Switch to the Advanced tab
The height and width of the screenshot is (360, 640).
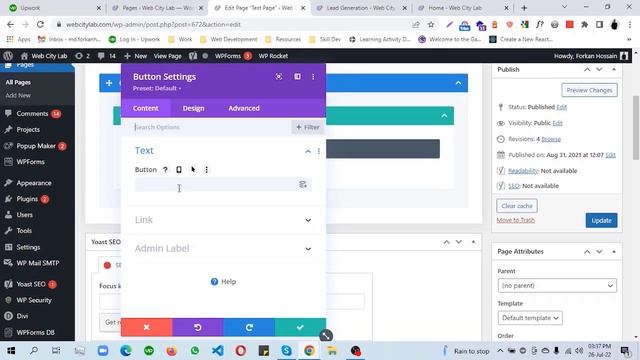(x=244, y=108)
